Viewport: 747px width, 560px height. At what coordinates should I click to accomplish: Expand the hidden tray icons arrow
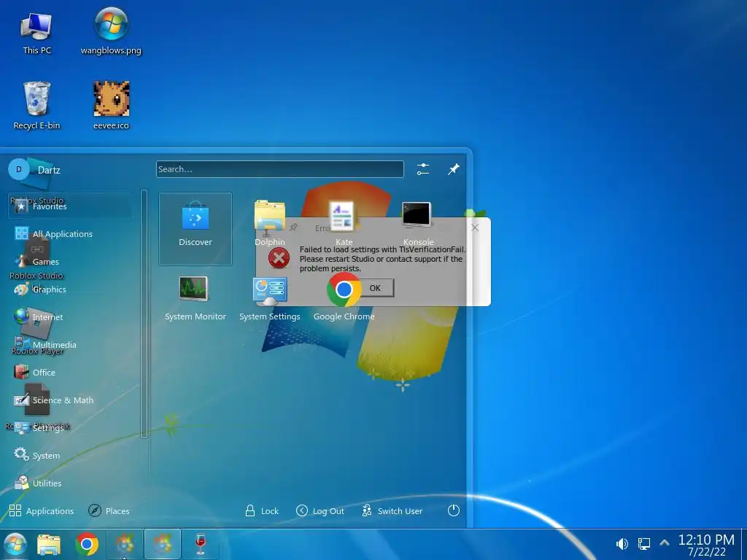(x=665, y=542)
